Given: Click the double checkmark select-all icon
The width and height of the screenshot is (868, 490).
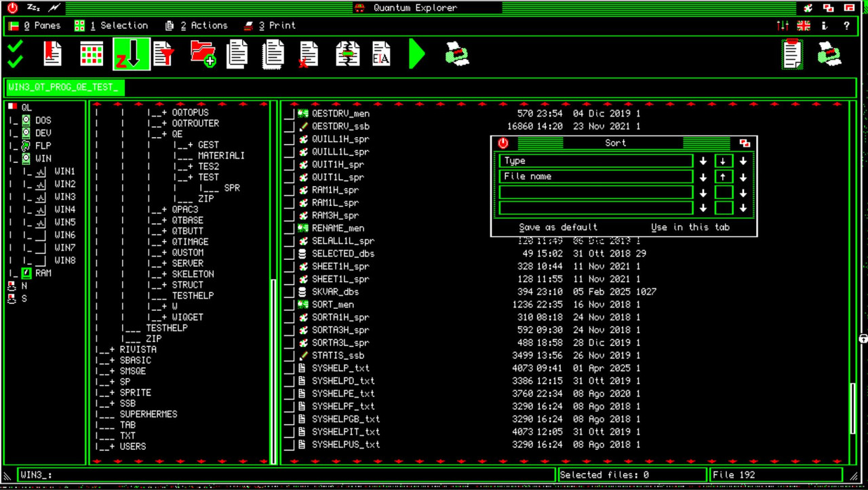Looking at the screenshot, I should coord(15,54).
